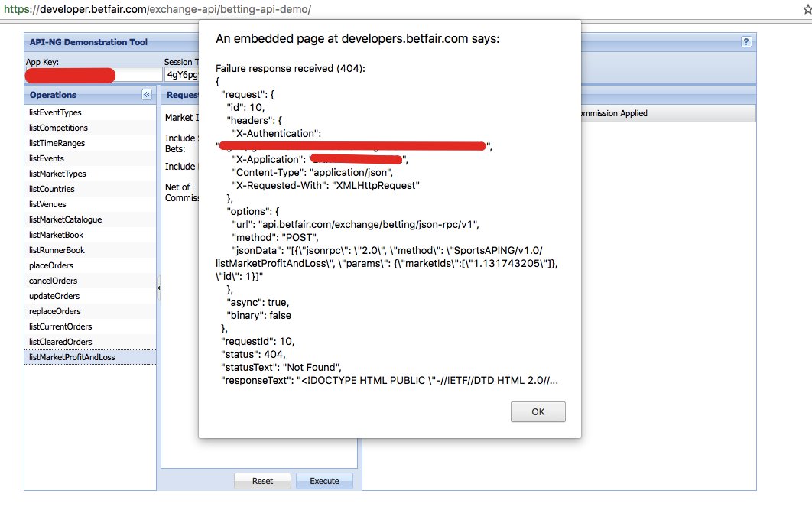Select listEventTypes operation

[x=90, y=112]
